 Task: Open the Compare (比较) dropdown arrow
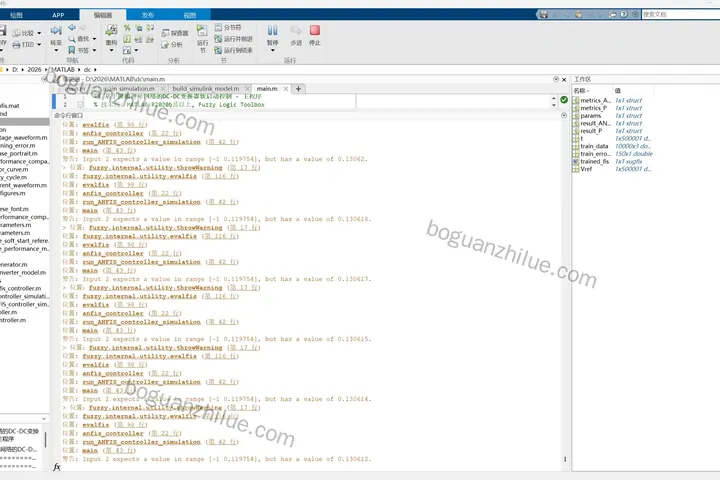[39, 33]
